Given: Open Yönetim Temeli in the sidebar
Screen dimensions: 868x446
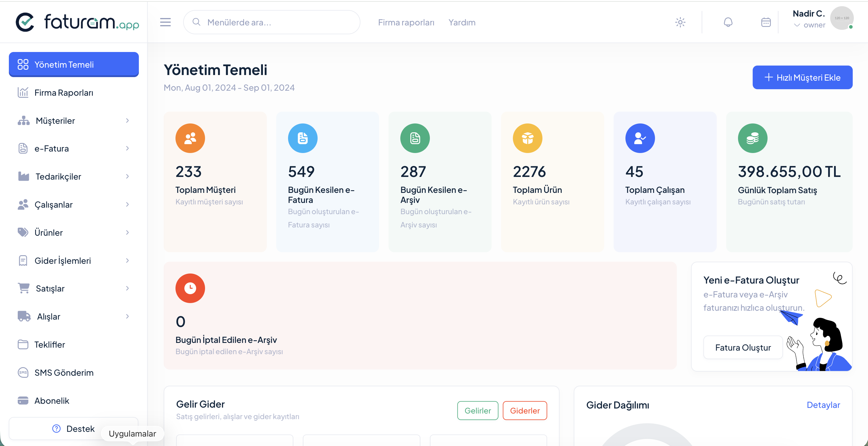Looking at the screenshot, I should (74, 64).
